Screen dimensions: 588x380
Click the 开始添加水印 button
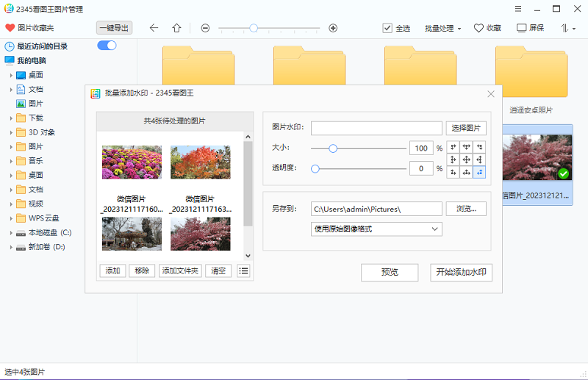click(x=460, y=272)
